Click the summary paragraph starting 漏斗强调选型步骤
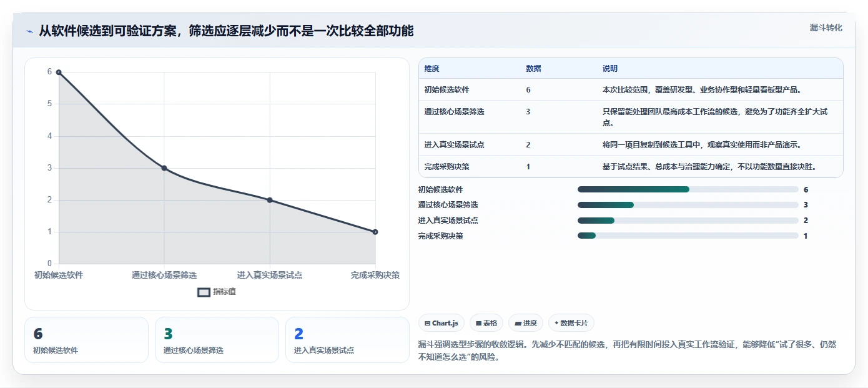The height and width of the screenshot is (388, 868). pos(627,351)
